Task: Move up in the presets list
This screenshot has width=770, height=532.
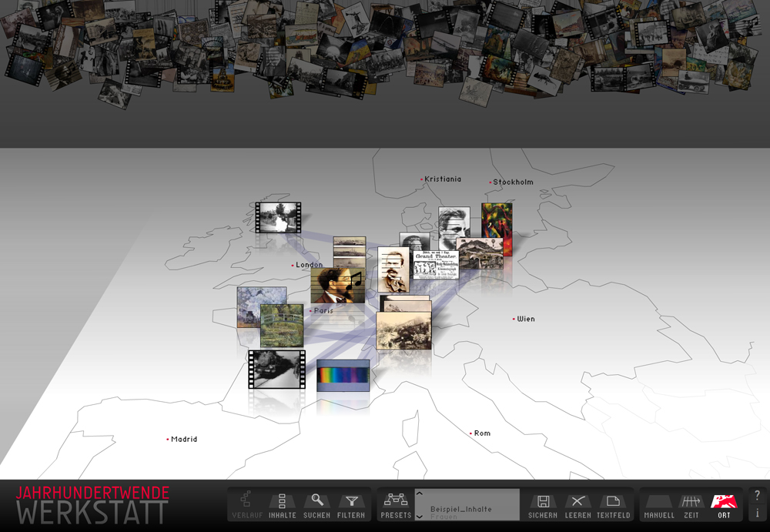Action: (420, 494)
